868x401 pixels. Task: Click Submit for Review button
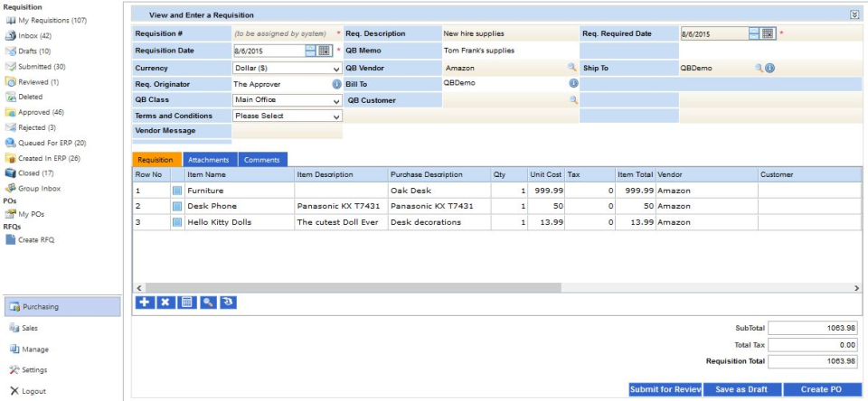point(665,389)
